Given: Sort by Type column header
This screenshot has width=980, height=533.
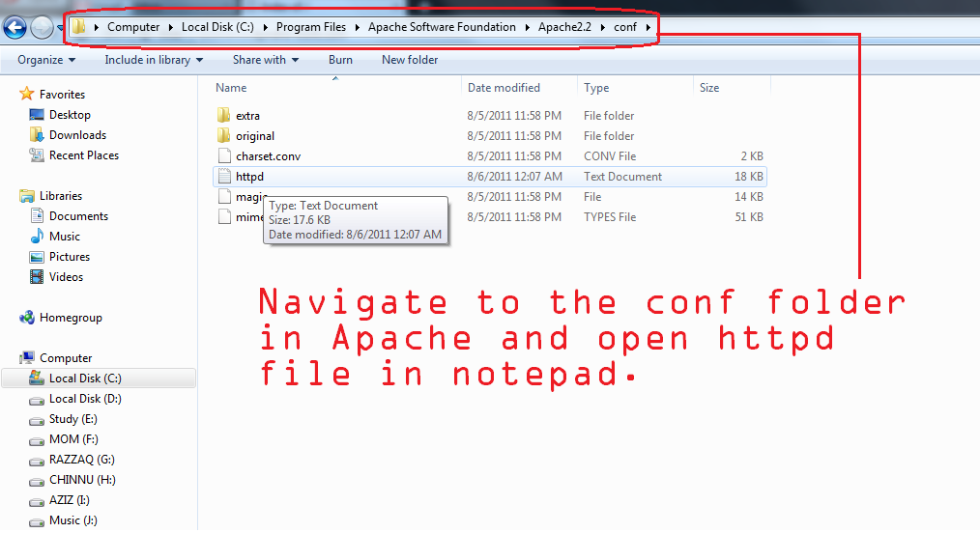Looking at the screenshot, I should [596, 88].
